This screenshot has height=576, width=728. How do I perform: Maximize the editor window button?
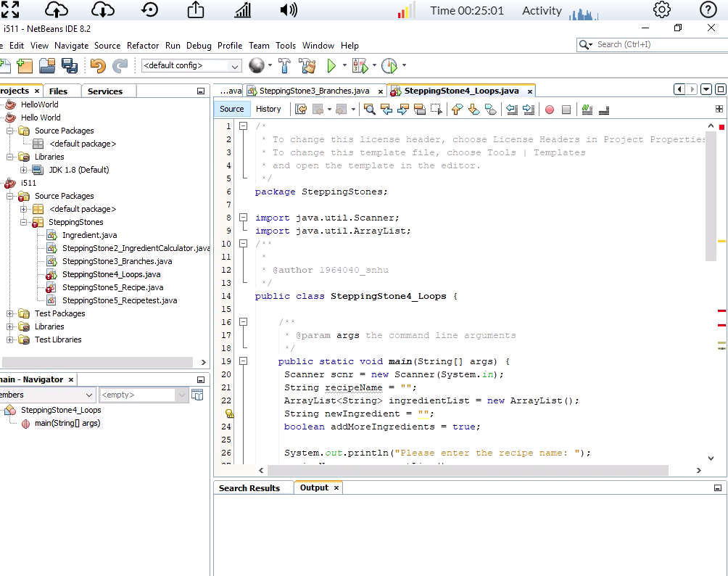(x=721, y=90)
